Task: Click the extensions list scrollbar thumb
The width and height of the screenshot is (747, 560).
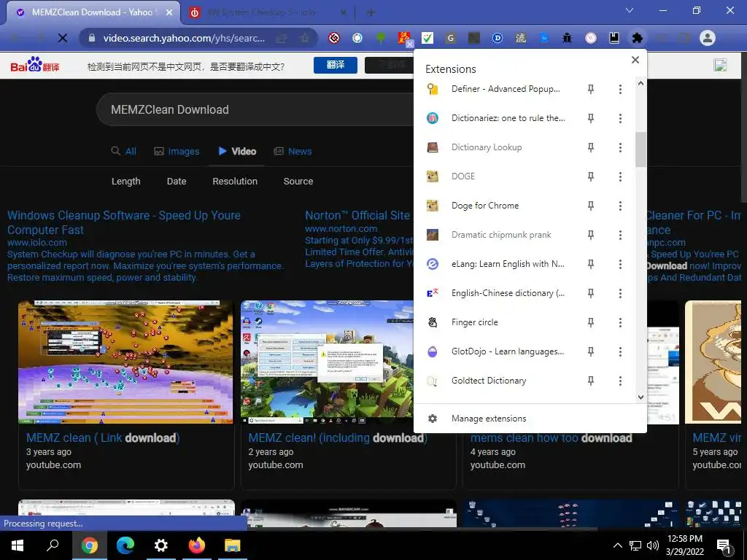Action: [x=640, y=149]
